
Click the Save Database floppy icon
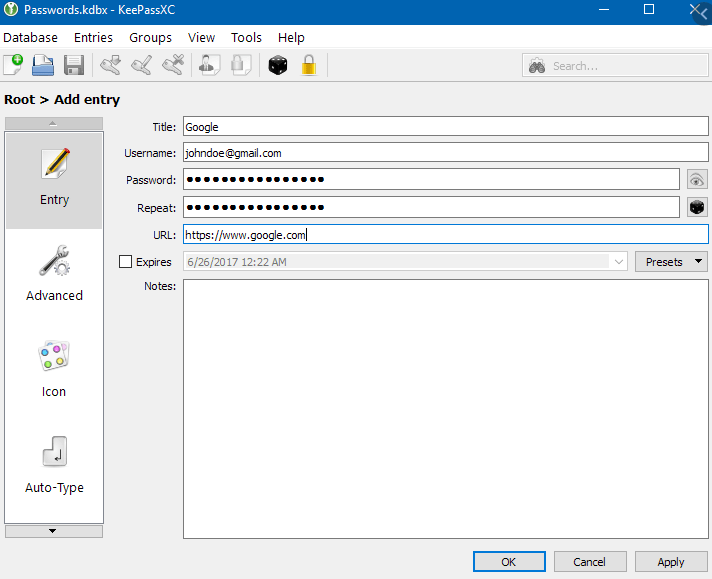coord(73,66)
